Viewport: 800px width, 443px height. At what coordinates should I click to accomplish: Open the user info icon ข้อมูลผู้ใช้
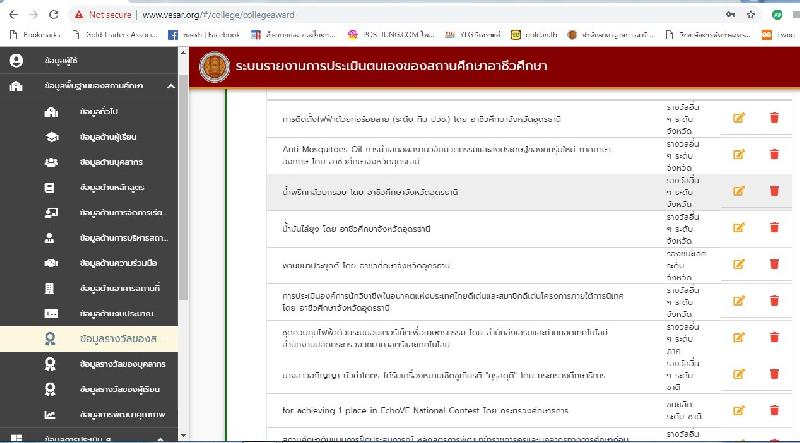16,61
